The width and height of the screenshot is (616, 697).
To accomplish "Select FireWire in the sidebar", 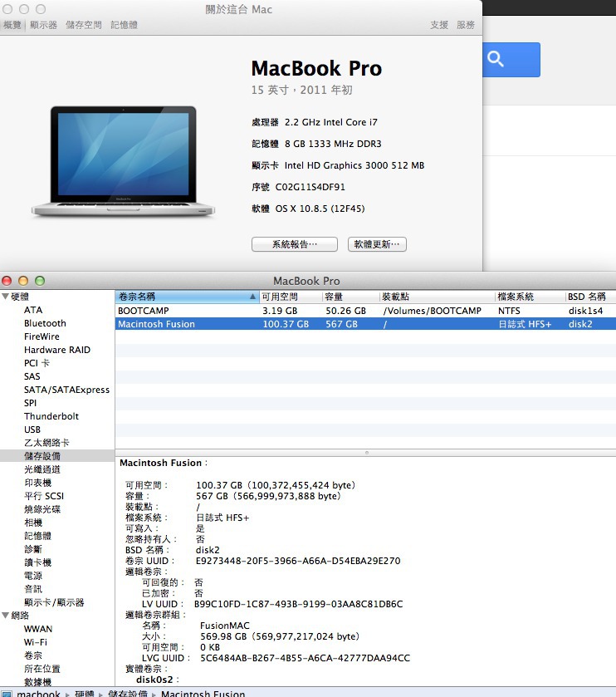I will pos(42,336).
